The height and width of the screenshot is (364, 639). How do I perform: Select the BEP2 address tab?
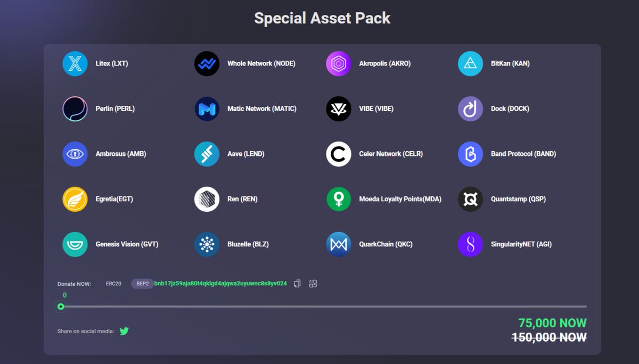click(143, 284)
